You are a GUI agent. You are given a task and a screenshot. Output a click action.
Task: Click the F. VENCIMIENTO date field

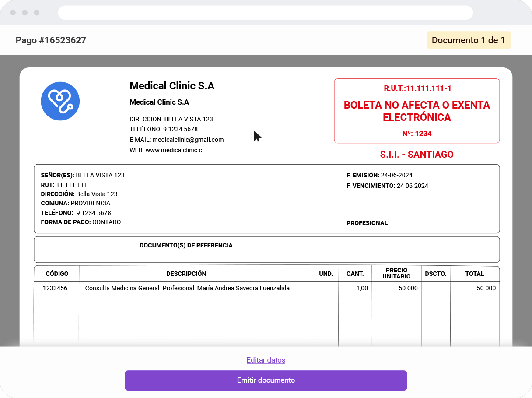click(x=387, y=186)
